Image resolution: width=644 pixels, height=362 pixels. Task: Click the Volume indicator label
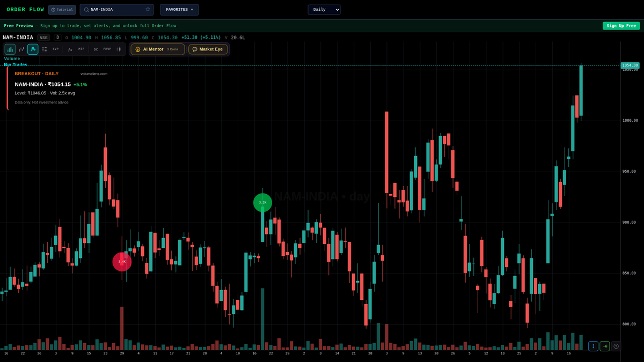pyautogui.click(x=12, y=58)
